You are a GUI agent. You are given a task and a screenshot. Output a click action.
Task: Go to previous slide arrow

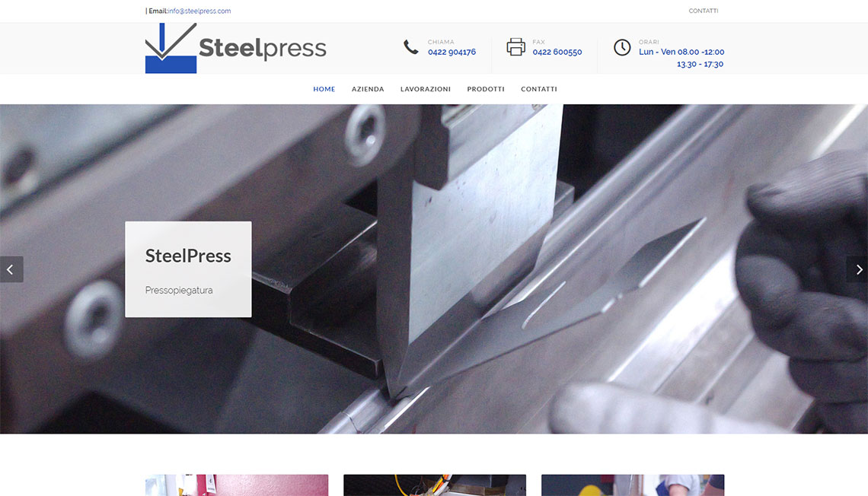click(x=11, y=269)
